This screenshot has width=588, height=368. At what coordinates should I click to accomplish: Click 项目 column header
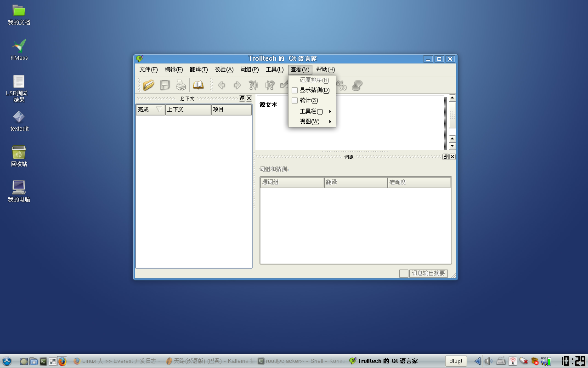click(x=231, y=109)
